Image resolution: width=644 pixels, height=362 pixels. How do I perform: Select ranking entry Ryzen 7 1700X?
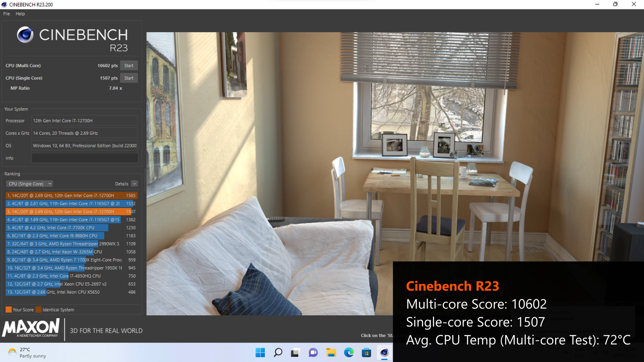[71, 260]
